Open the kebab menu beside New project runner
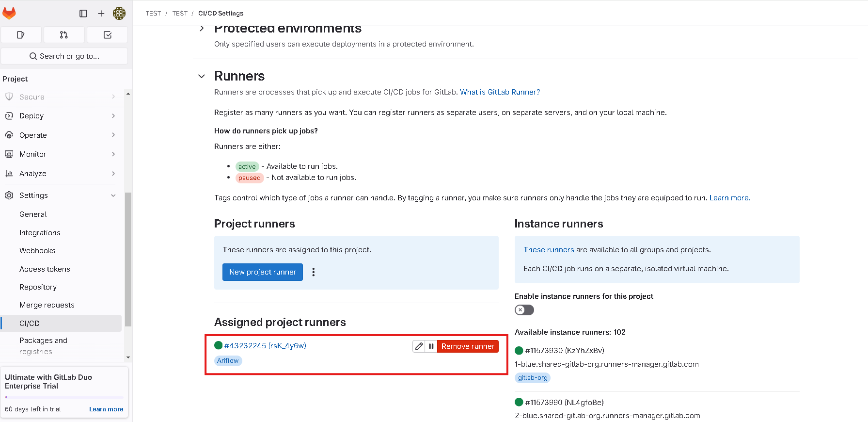868x422 pixels. [x=314, y=272]
